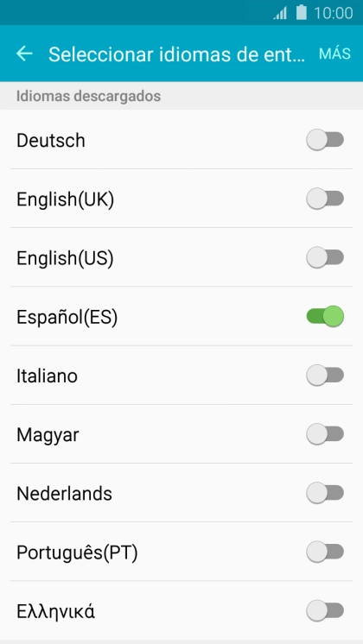363x644 pixels.
Task: Tap the Idiomas descargados section header
Action: (x=88, y=96)
